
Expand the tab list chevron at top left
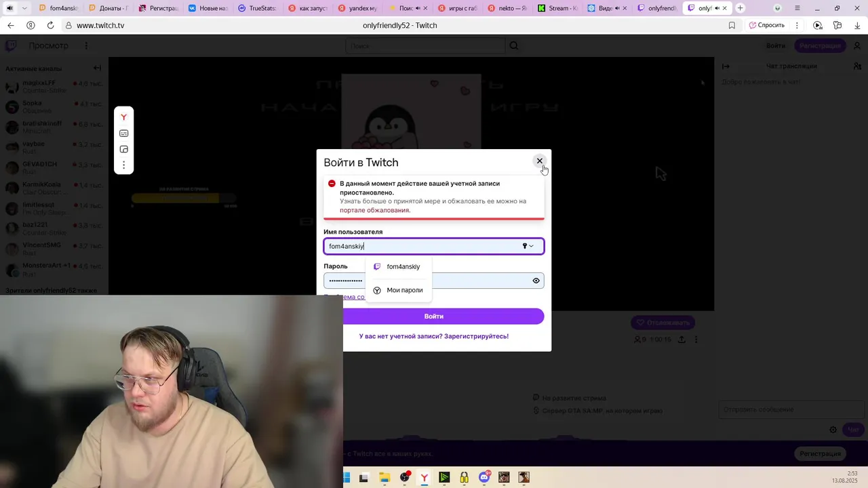point(24,8)
